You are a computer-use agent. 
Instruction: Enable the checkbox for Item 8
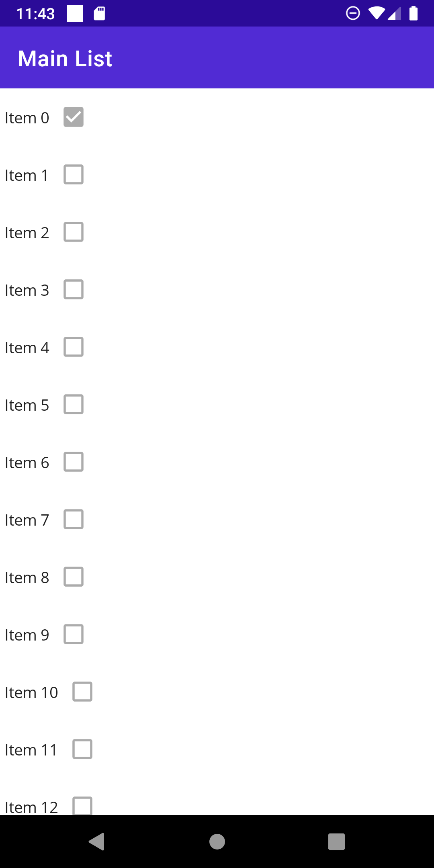point(74,577)
